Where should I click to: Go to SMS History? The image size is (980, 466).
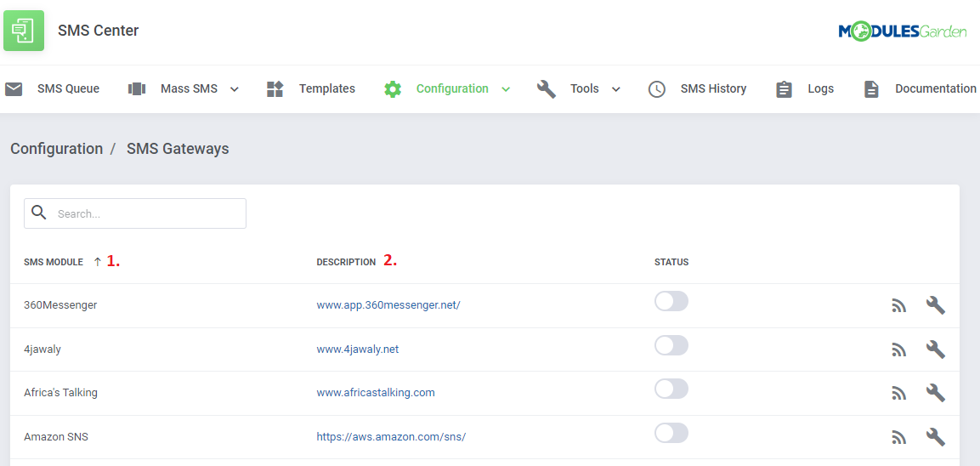(x=713, y=88)
